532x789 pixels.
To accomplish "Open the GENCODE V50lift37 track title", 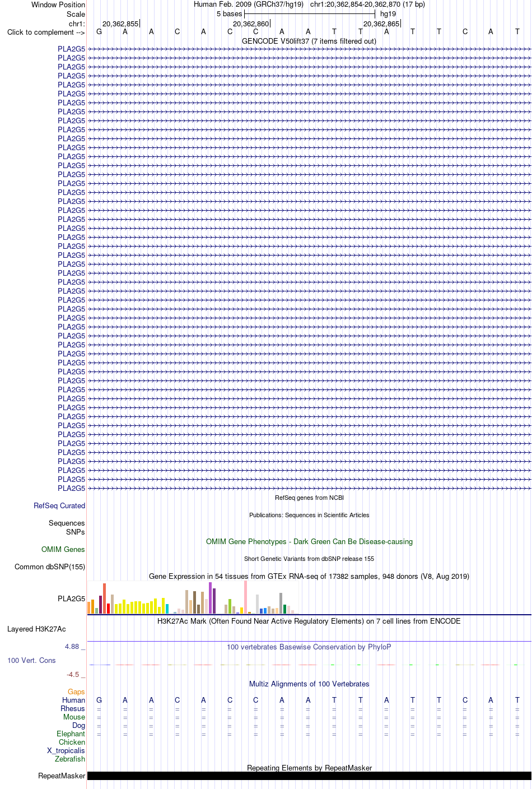I will point(309,41).
